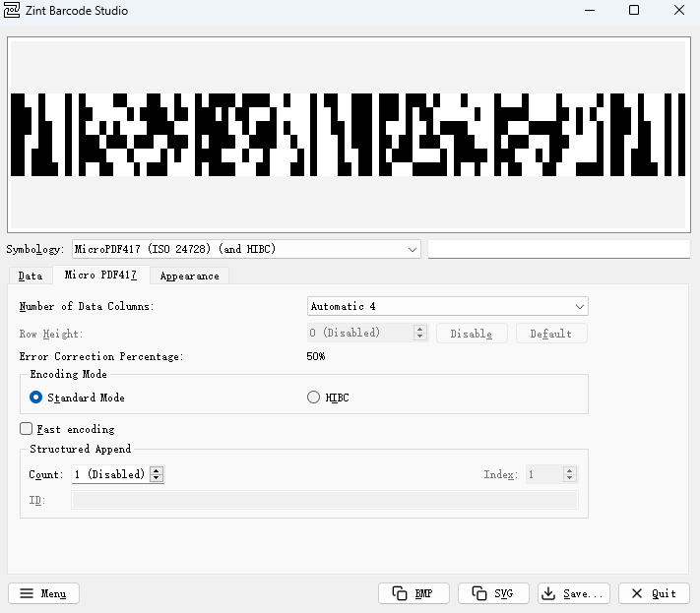Save the barcode image with Save button

574,593
